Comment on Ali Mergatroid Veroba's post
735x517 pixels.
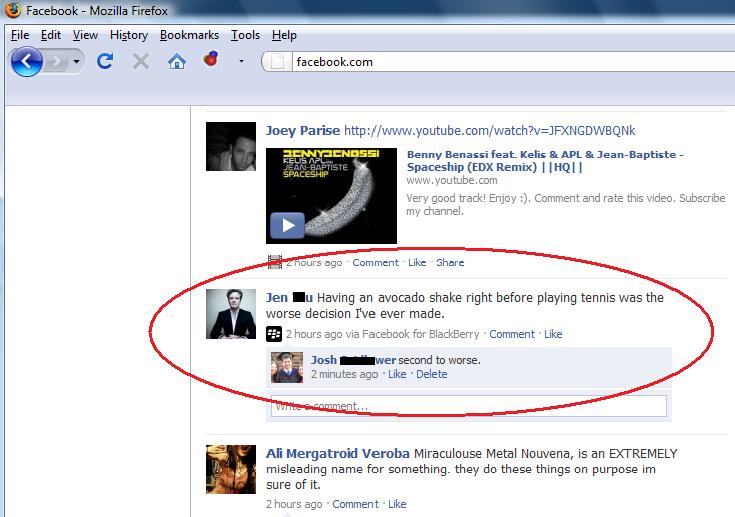(x=355, y=504)
